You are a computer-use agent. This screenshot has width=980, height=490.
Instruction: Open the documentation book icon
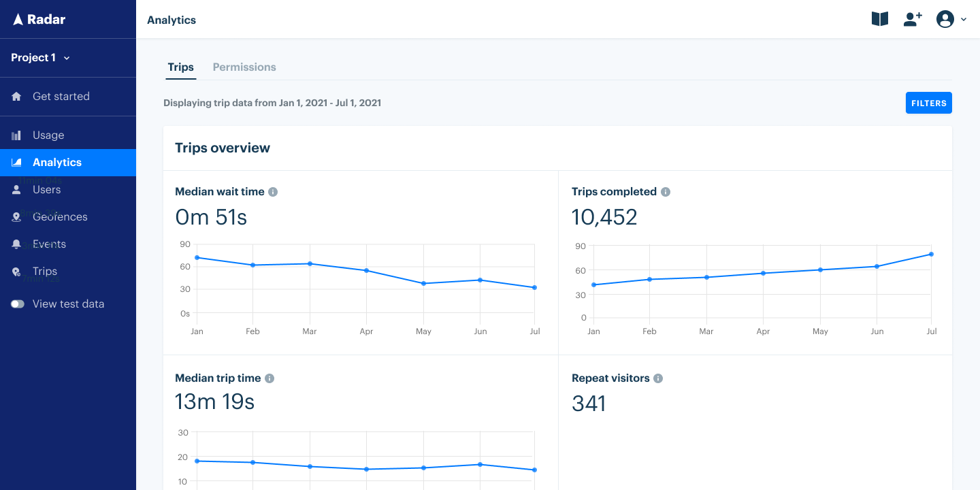pyautogui.click(x=879, y=19)
